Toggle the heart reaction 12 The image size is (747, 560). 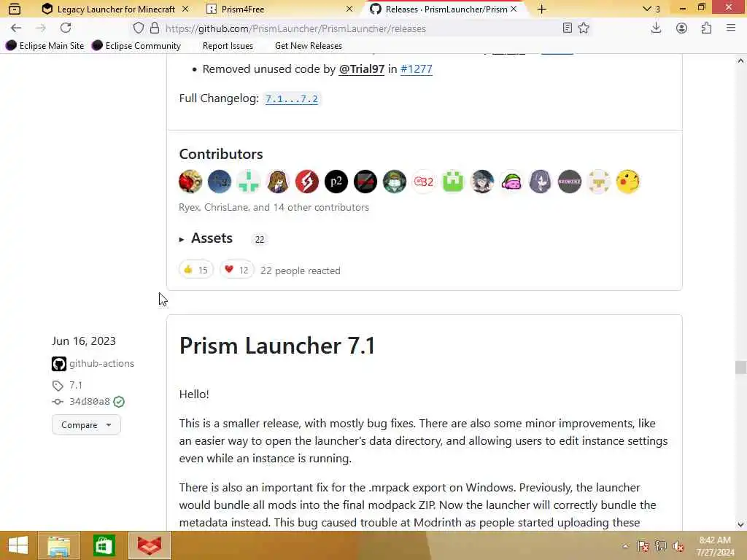click(x=237, y=270)
